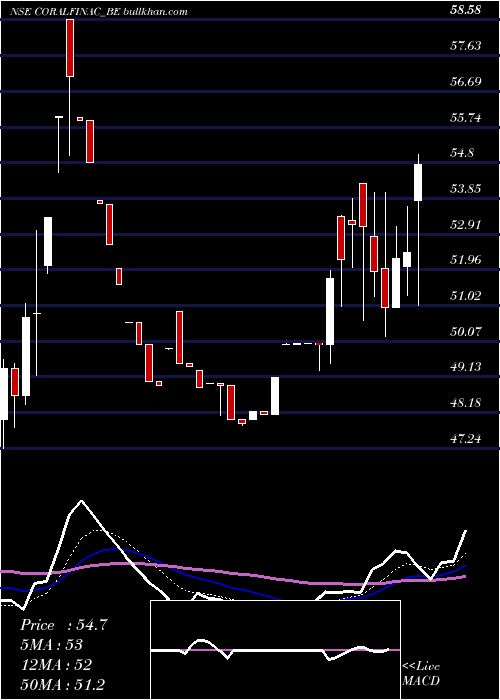
Task: Click the last white candle near 54.8
Action: pos(418,182)
